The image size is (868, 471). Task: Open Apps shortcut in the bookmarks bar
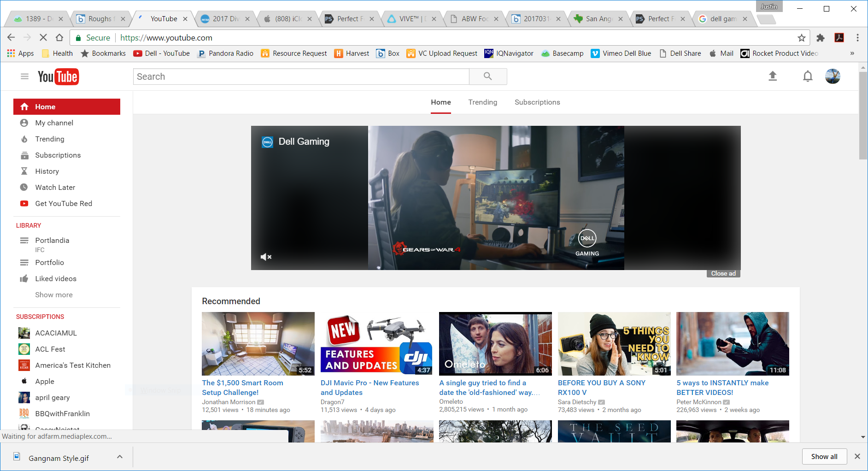point(20,53)
